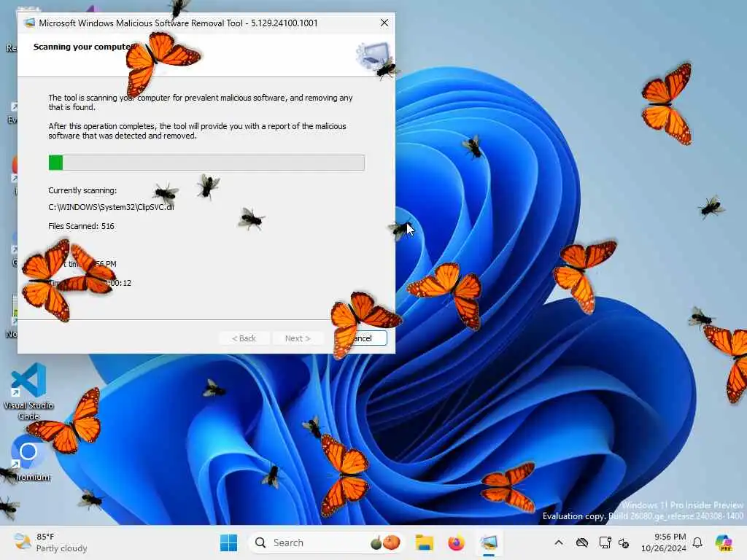Click the Scanning your computer heading
Screen dimensions: 747x560
click(x=84, y=47)
